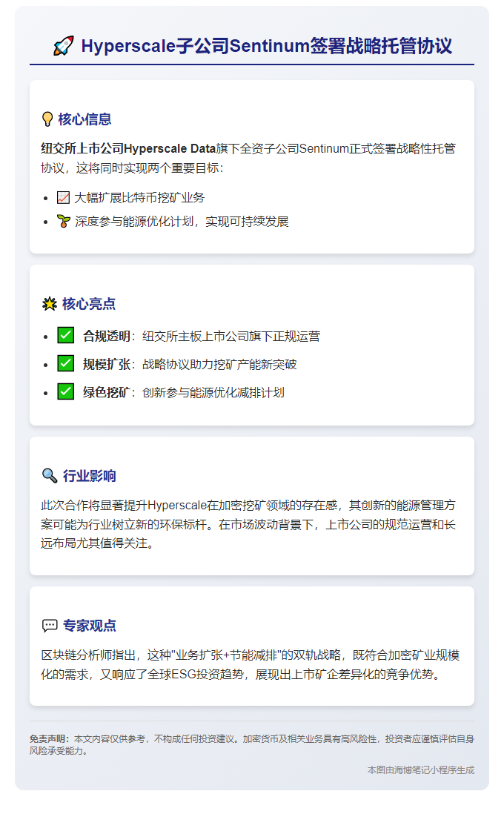Click the paragraph starting 此次合作将显著提升Hyperscale
504x814 pixels.
point(248,524)
